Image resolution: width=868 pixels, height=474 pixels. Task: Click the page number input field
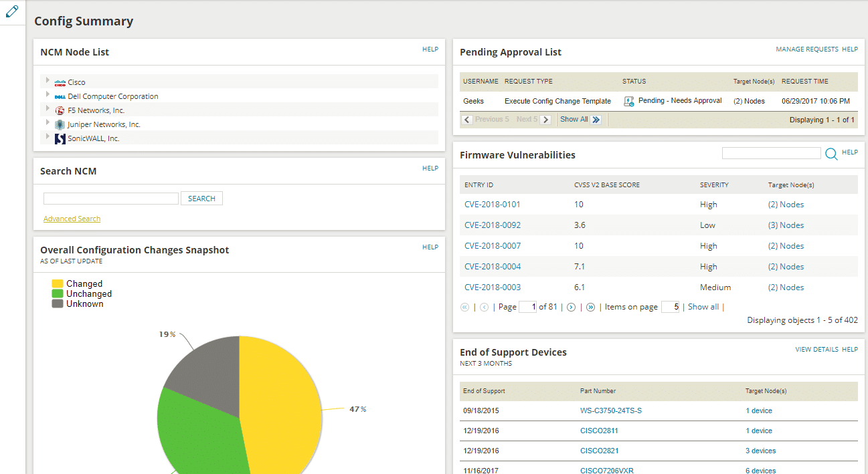(x=527, y=307)
